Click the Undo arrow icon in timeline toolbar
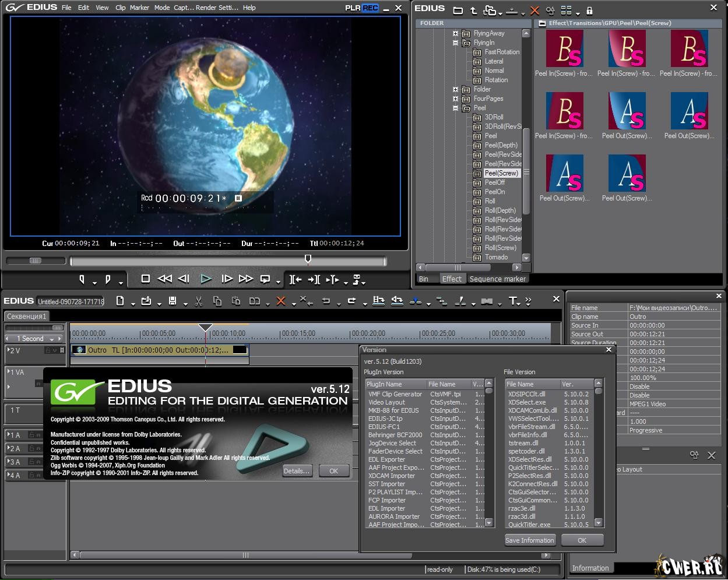The height and width of the screenshot is (580, 728). click(x=326, y=301)
